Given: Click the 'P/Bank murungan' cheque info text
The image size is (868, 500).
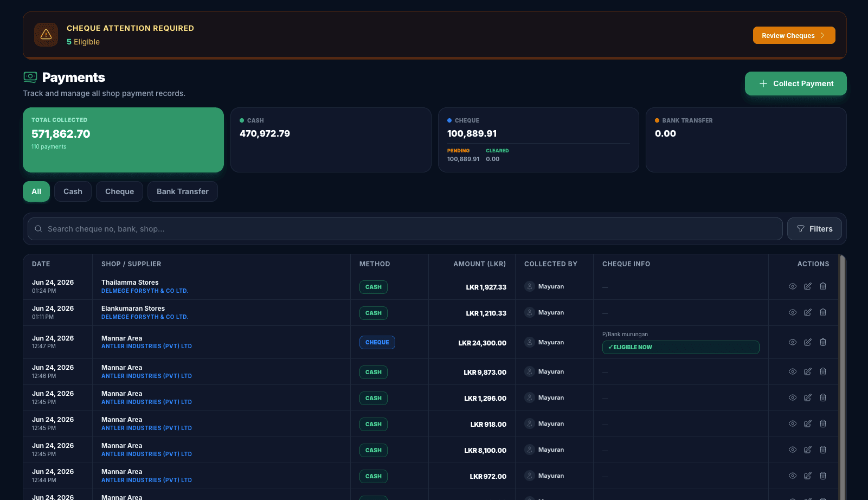Looking at the screenshot, I should coord(625,334).
